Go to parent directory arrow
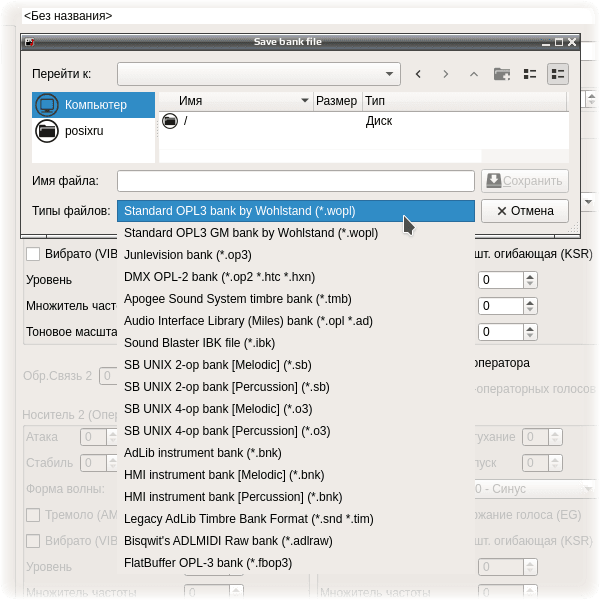Viewport: 600px width, 600px height. [x=474, y=73]
